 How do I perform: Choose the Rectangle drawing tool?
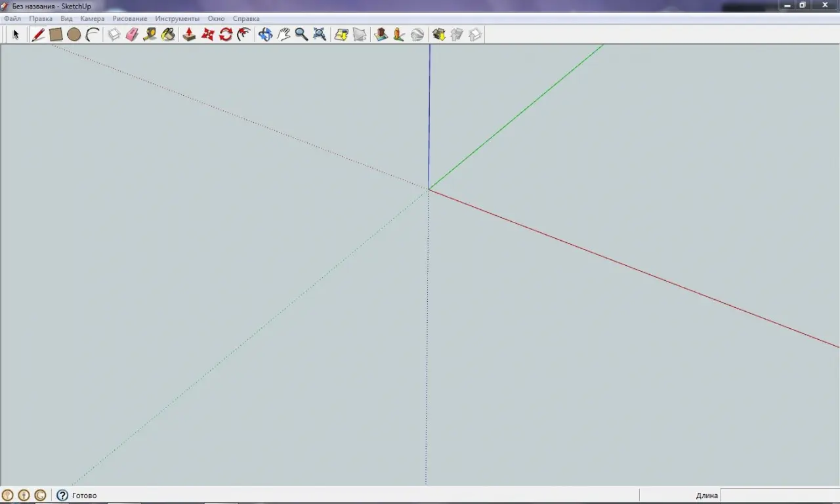[x=56, y=35]
